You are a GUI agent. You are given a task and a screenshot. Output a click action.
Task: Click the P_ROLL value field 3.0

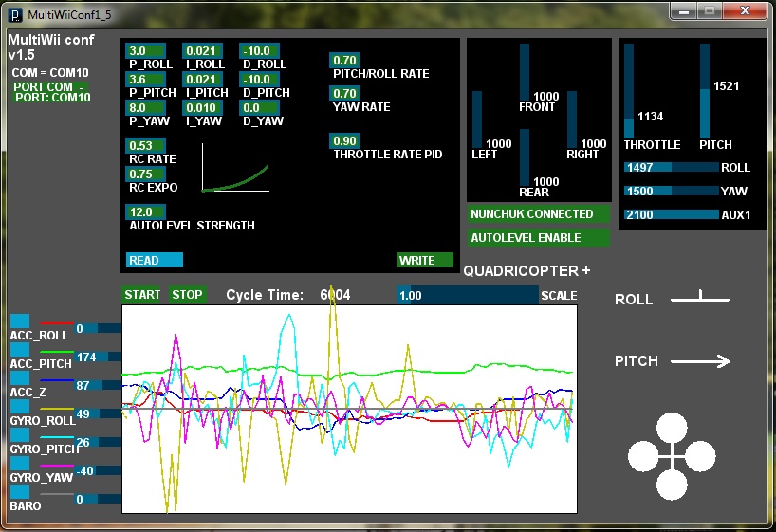point(145,51)
